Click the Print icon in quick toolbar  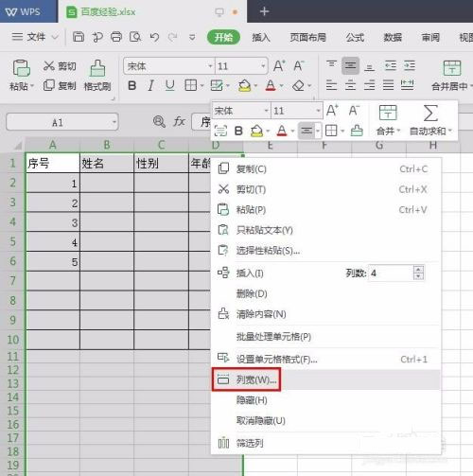(116, 37)
